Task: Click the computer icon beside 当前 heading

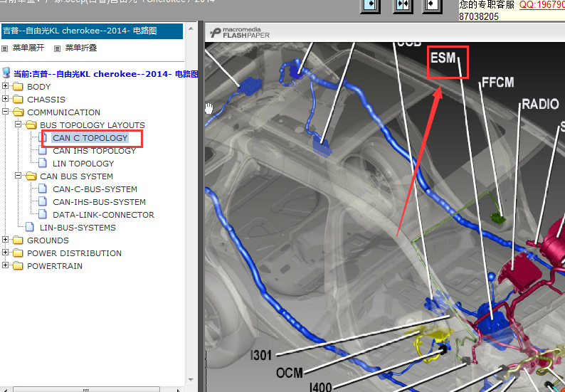Action: [x=6, y=73]
